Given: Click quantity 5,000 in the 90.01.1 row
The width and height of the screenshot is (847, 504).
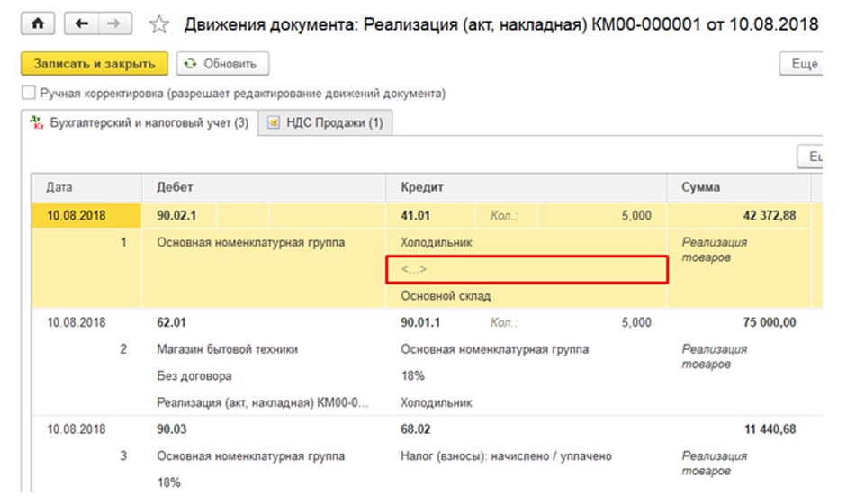Looking at the screenshot, I should (635, 322).
